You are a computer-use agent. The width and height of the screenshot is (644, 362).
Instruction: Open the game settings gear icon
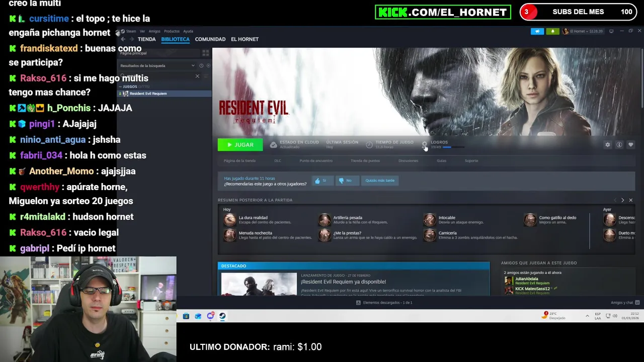click(x=608, y=145)
